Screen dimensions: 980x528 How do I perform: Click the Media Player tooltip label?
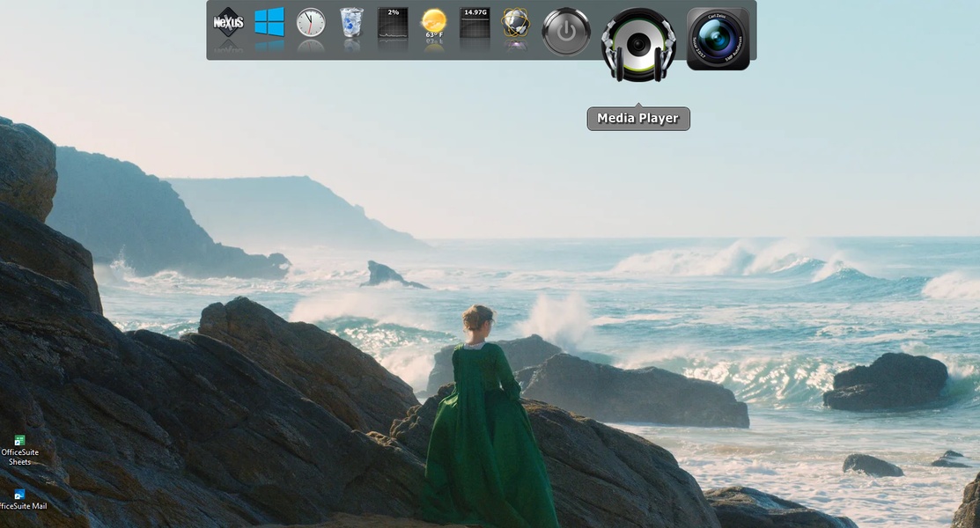tap(638, 119)
